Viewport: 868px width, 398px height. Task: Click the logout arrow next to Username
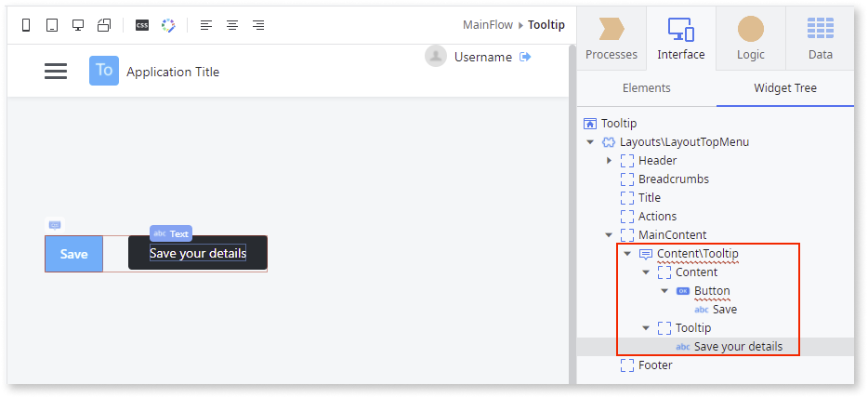coord(525,58)
